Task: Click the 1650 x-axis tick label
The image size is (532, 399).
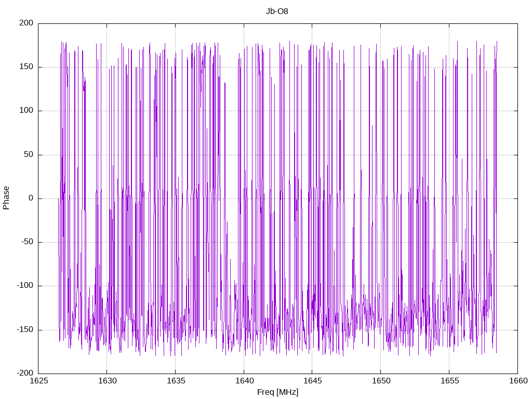Action: (381, 381)
